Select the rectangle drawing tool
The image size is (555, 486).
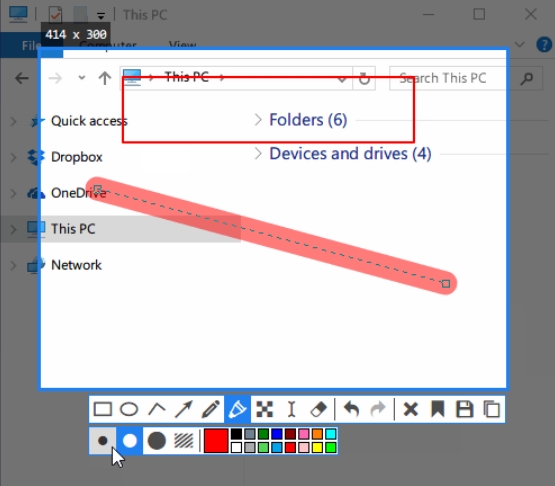click(103, 410)
